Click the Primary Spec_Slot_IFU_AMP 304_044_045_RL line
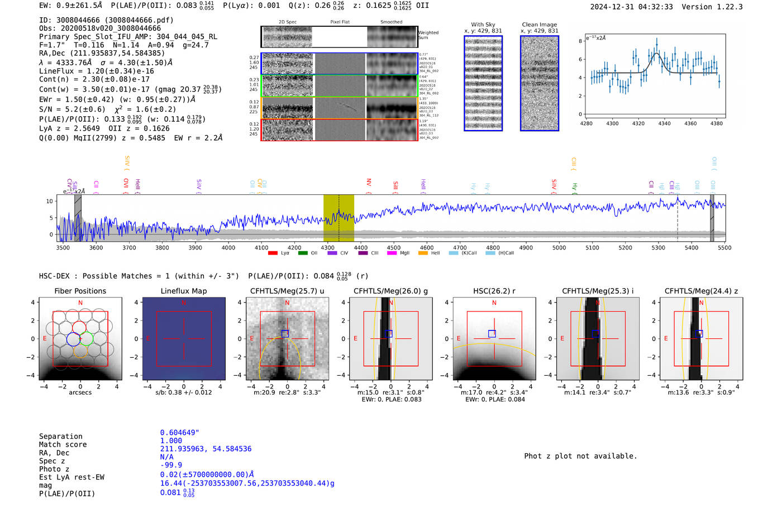Image resolution: width=782 pixels, height=532 pixels. [x=128, y=37]
